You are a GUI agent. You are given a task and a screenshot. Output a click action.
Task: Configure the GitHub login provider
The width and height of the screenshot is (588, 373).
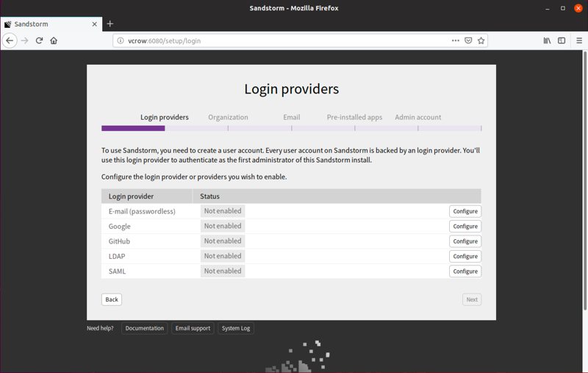pos(465,241)
